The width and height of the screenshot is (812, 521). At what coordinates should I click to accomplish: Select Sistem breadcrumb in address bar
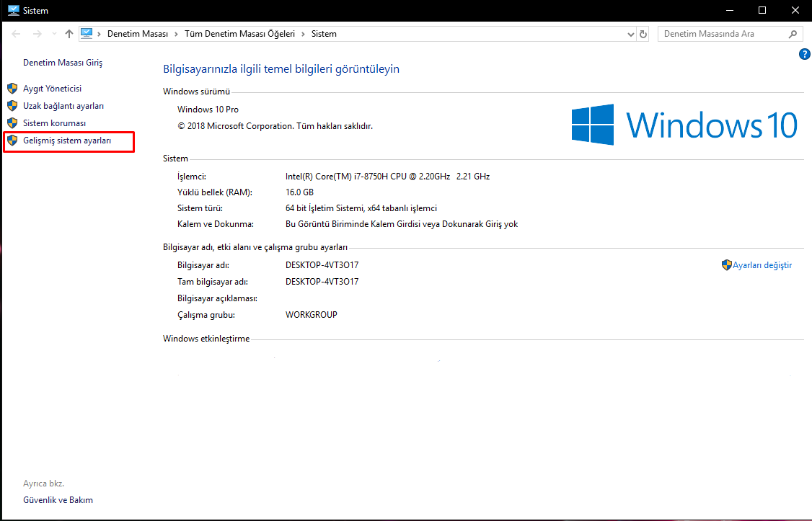point(324,34)
